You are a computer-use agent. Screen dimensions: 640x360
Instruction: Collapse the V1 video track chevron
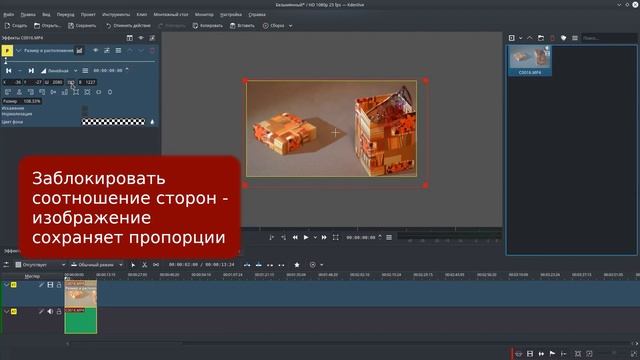(6, 284)
